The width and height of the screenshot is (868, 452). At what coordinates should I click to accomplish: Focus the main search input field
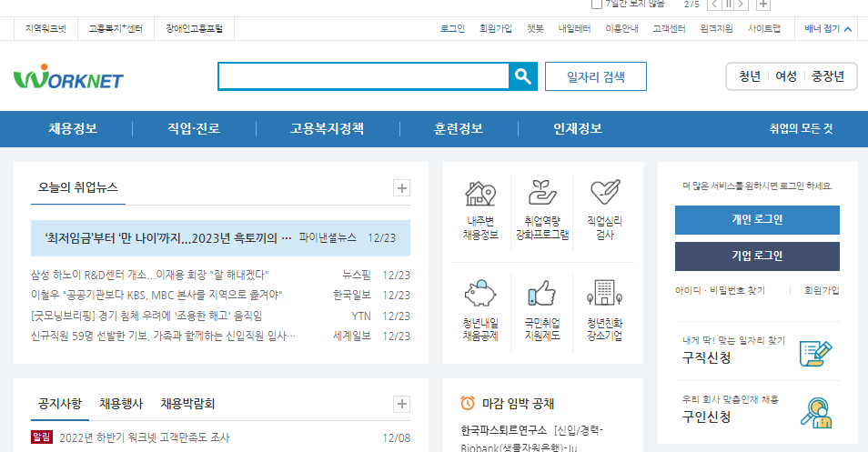click(364, 76)
